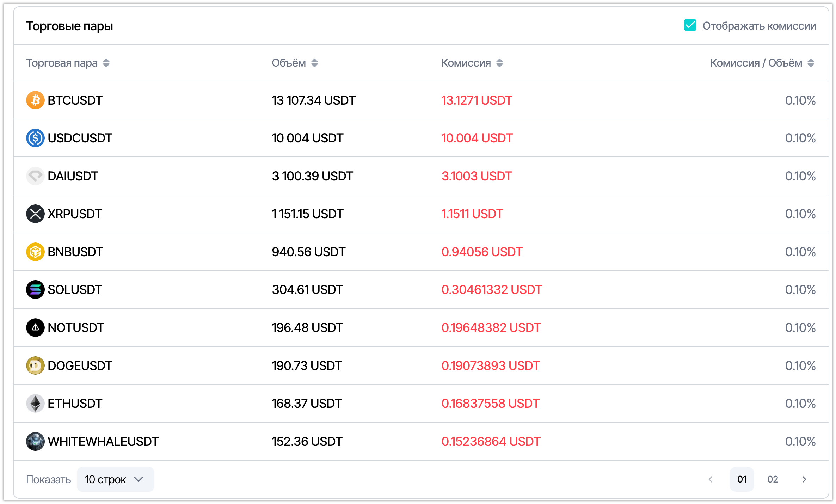Click the WHITEWHALE token avatar icon
The width and height of the screenshot is (836, 504).
tap(35, 441)
